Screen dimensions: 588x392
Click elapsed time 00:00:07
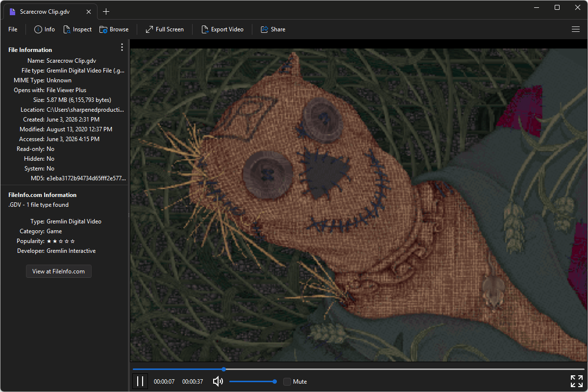tap(164, 382)
